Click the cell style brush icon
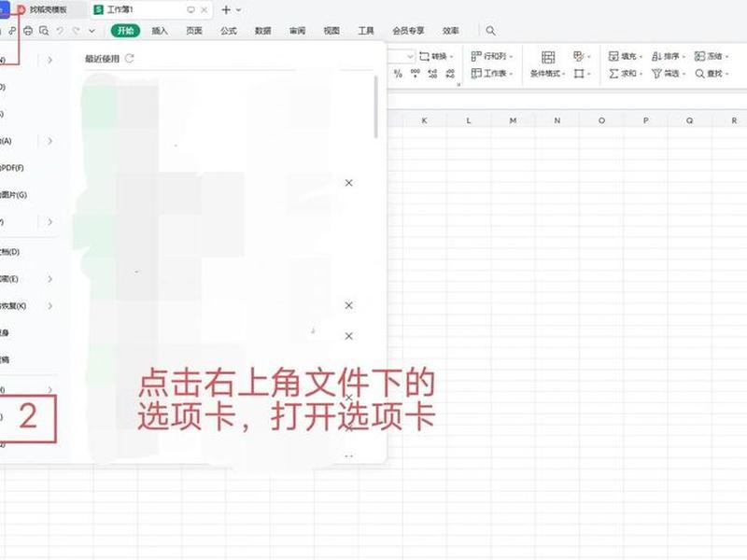 point(578,57)
